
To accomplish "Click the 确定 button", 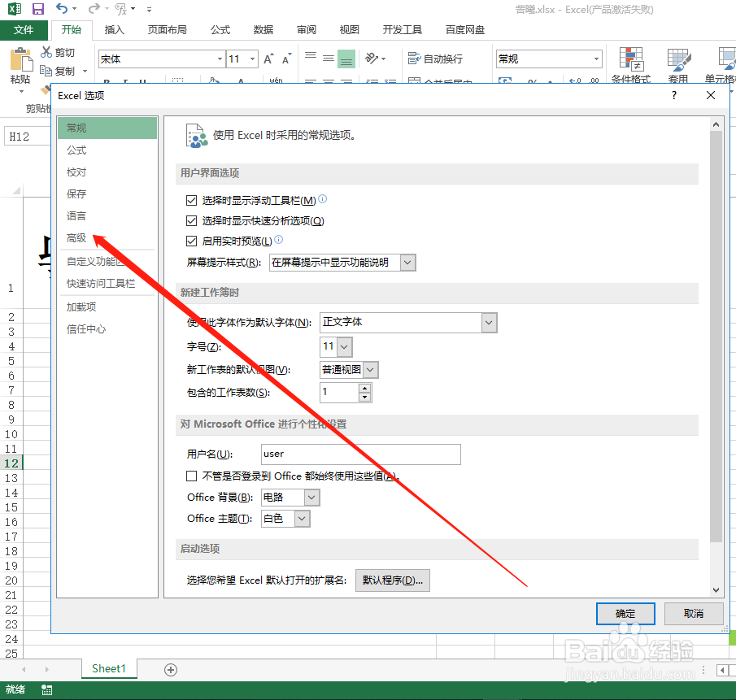I will click(625, 614).
